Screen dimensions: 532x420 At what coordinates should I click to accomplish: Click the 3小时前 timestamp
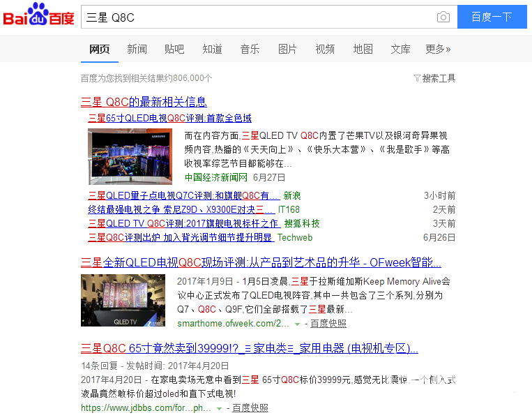439,195
